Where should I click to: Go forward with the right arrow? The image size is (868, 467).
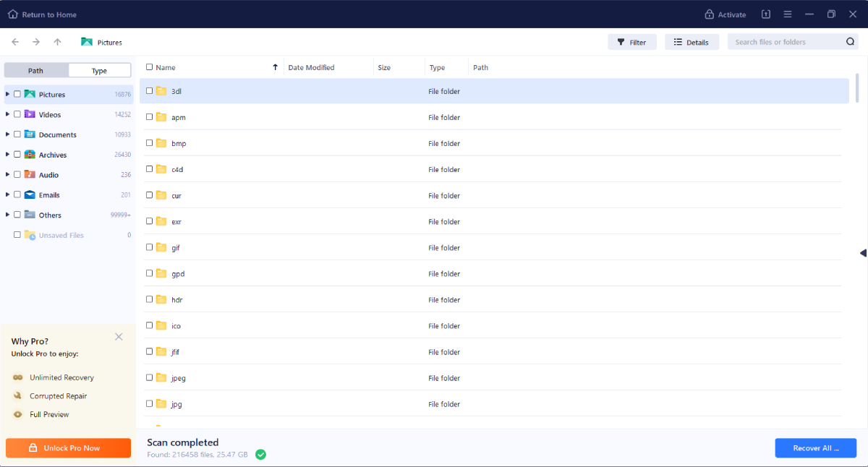coord(36,42)
